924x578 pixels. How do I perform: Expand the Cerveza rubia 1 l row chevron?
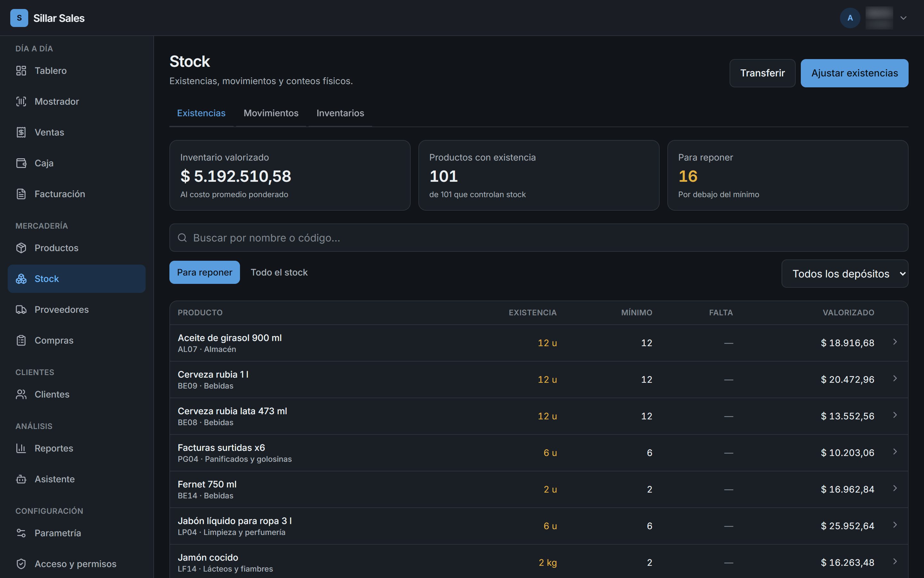click(x=895, y=379)
